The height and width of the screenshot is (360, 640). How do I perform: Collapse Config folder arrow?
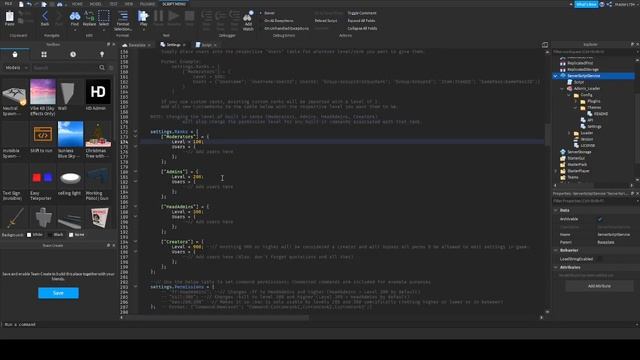tap(569, 95)
